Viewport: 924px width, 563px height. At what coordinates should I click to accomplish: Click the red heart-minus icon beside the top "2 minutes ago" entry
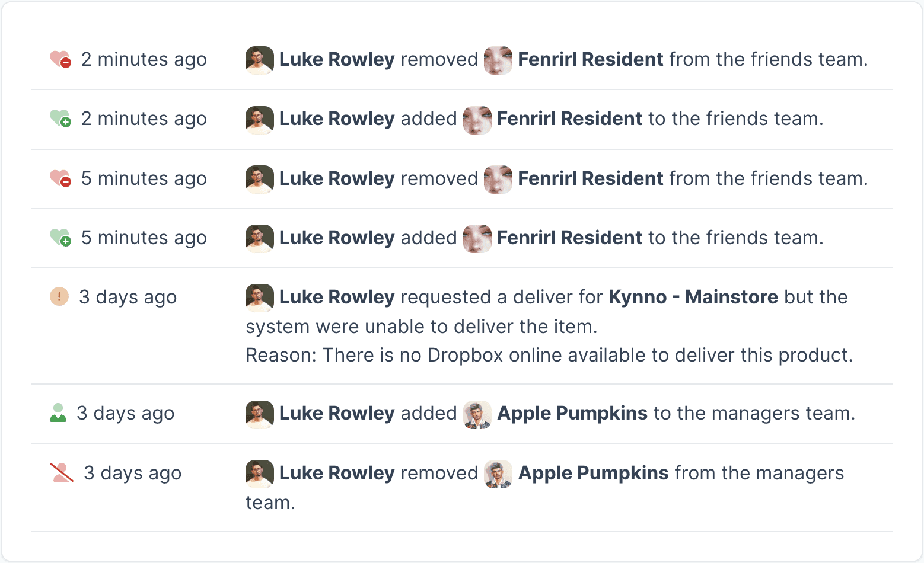60,59
